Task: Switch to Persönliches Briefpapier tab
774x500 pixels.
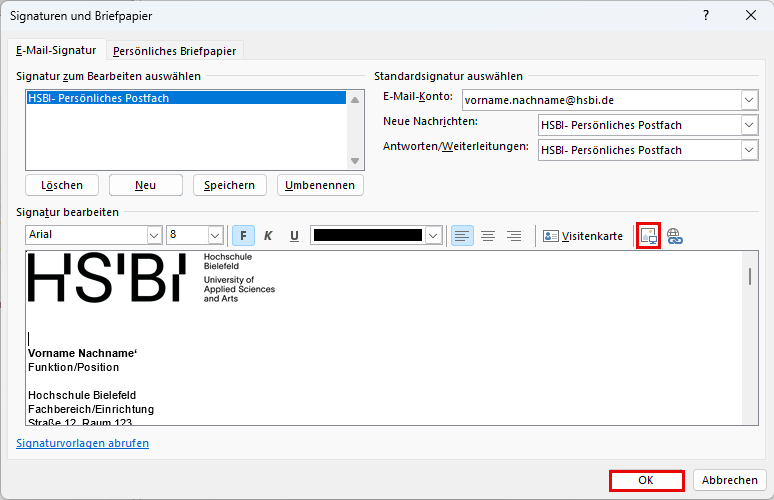Action: 174,51
